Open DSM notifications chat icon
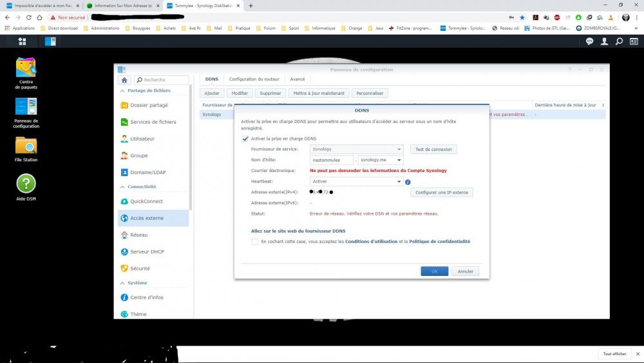The width and height of the screenshot is (644, 363). pyautogui.click(x=589, y=41)
